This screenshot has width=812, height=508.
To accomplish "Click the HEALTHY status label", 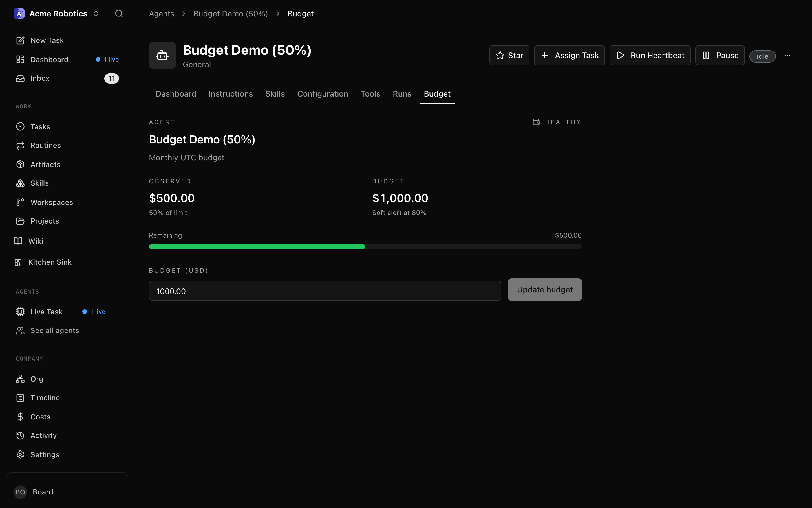I will [563, 122].
